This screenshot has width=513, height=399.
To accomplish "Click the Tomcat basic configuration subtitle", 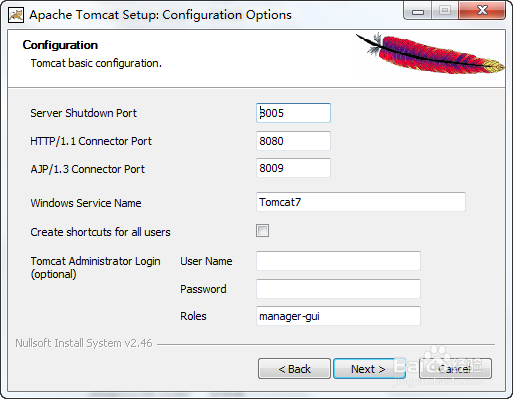I will (96, 63).
